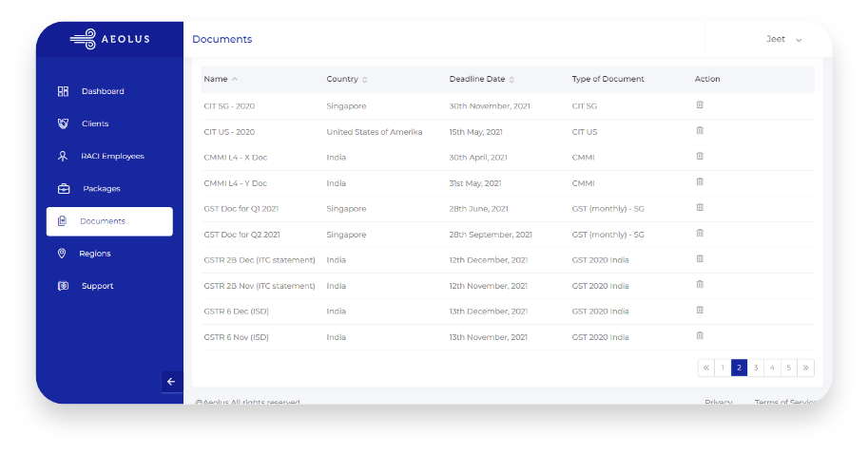
Task: Click the Documents file icon
Action: (62, 221)
